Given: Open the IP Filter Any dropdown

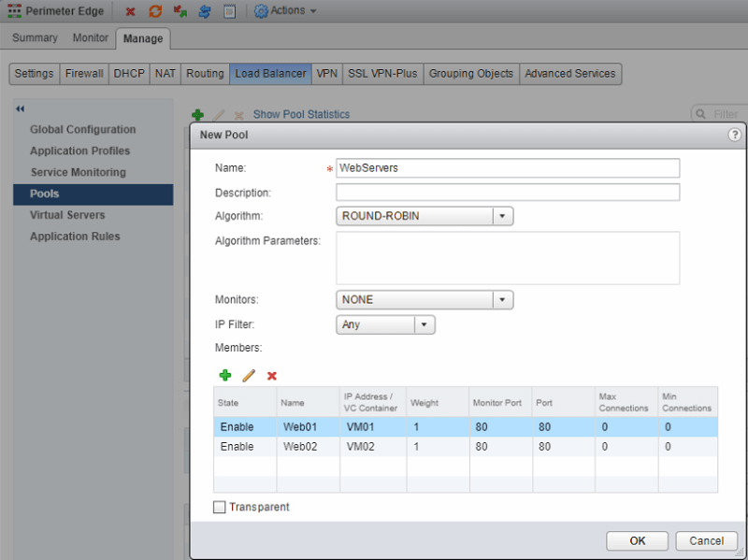Looking at the screenshot, I should tap(424, 324).
